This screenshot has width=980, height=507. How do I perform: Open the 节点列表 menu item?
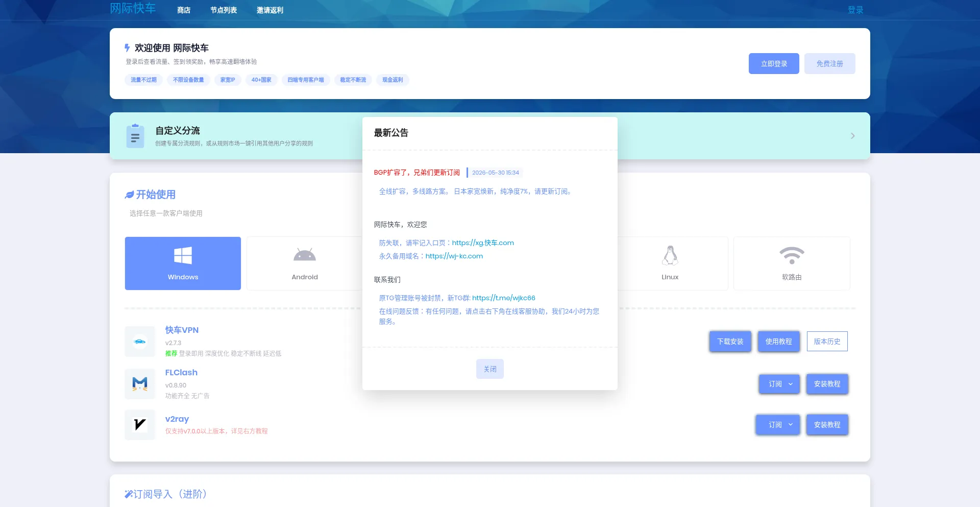(224, 10)
